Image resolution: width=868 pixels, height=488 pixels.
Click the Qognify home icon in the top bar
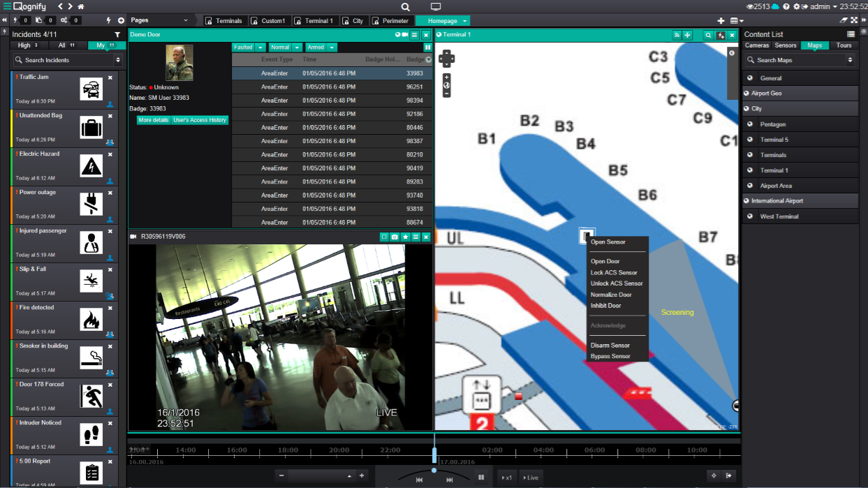[79, 6]
